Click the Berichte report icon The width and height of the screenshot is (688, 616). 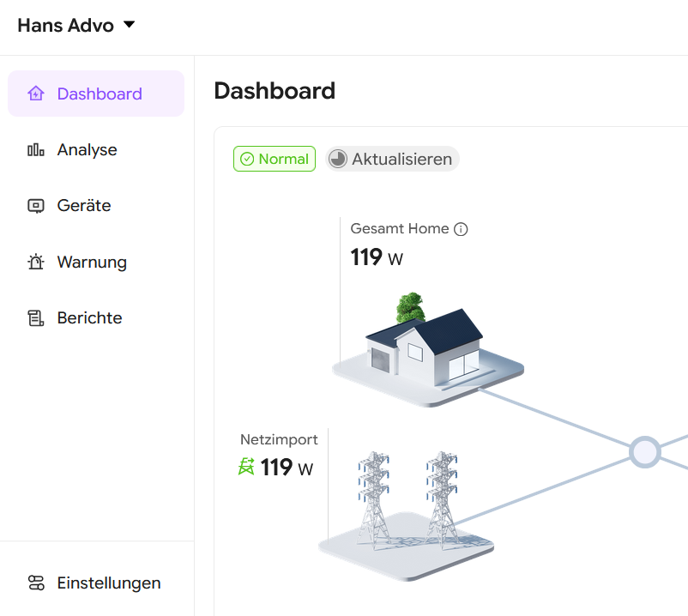pos(36,317)
